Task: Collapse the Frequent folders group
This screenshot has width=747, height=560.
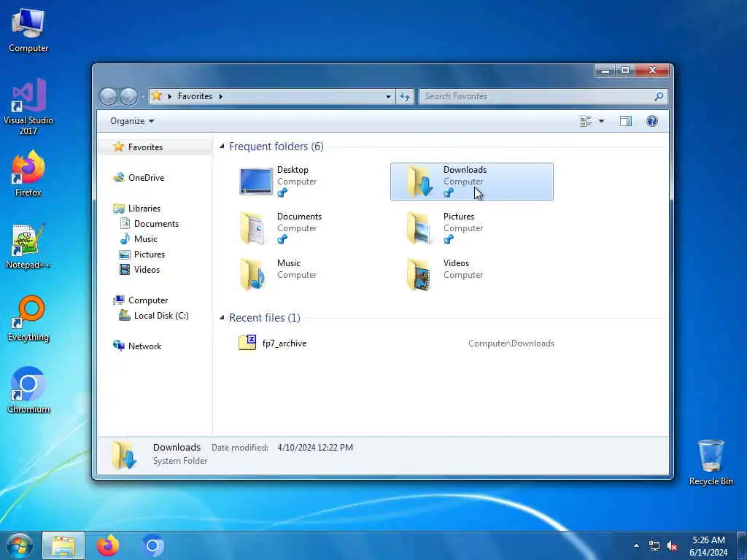Action: [222, 146]
